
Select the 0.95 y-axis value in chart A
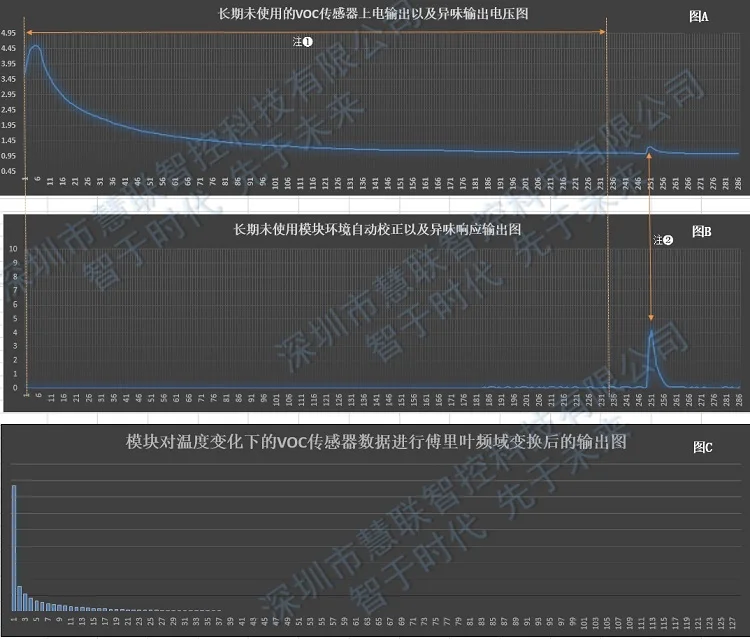point(8,156)
